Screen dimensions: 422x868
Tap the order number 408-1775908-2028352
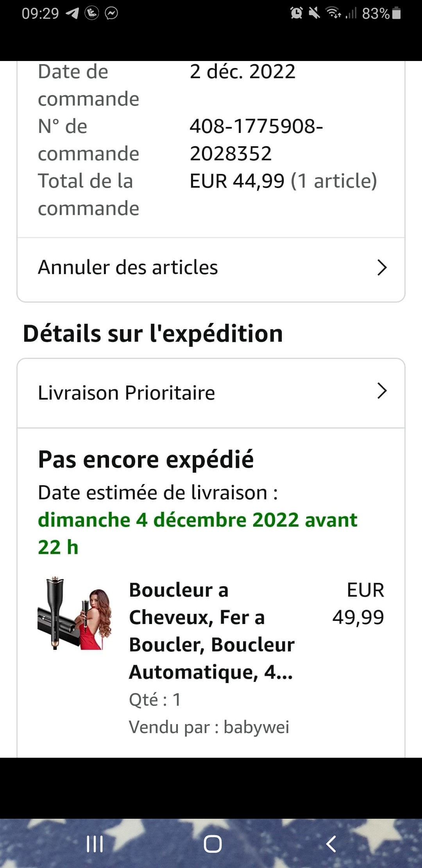click(256, 140)
